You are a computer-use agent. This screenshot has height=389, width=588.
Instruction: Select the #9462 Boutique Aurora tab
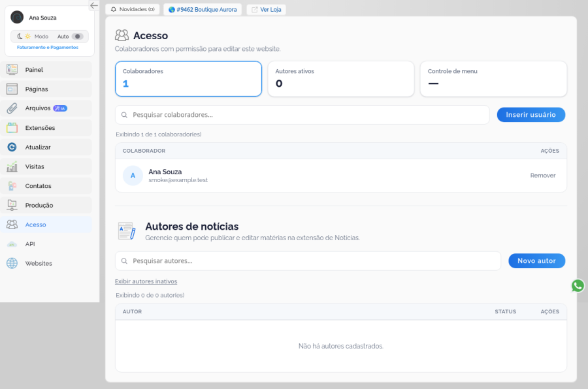click(x=203, y=9)
